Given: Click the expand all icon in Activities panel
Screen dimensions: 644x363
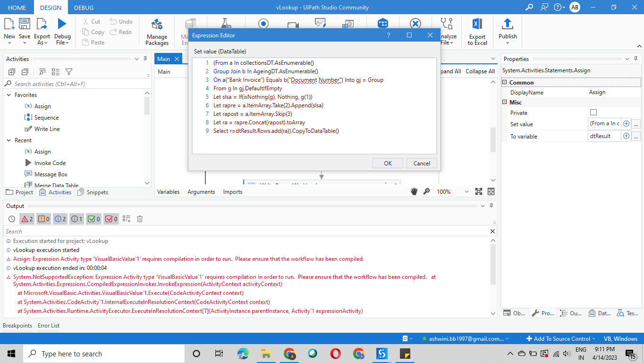Looking at the screenshot, I should pyautogui.click(x=12, y=72).
